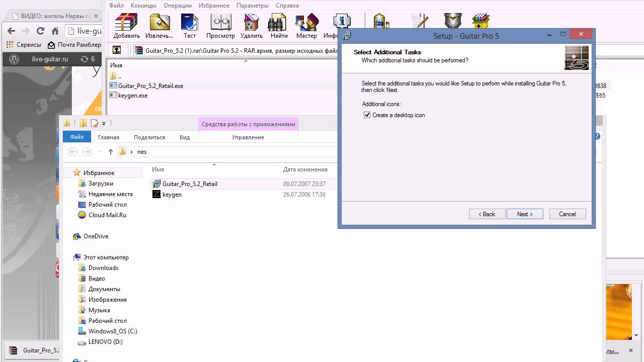Switch to Explorer's Управление ribbon tab
This screenshot has height=362, width=644.
click(x=248, y=137)
